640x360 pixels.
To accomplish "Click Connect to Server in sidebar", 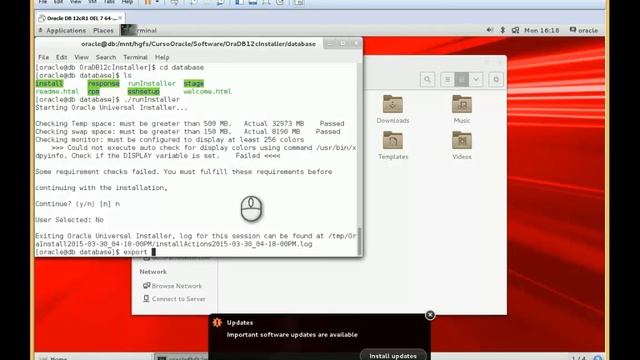I will [x=174, y=299].
